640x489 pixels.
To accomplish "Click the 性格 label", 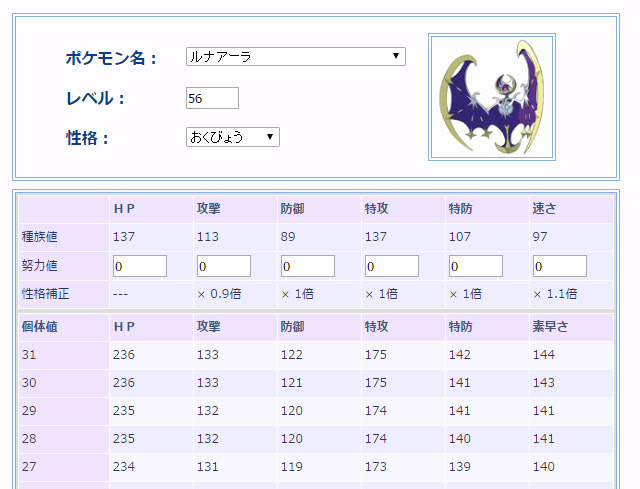I will 88,138.
